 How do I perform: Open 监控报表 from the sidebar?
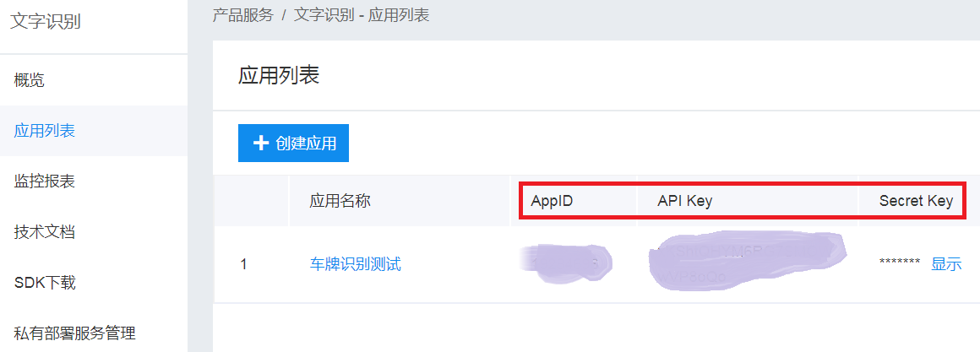[94, 181]
